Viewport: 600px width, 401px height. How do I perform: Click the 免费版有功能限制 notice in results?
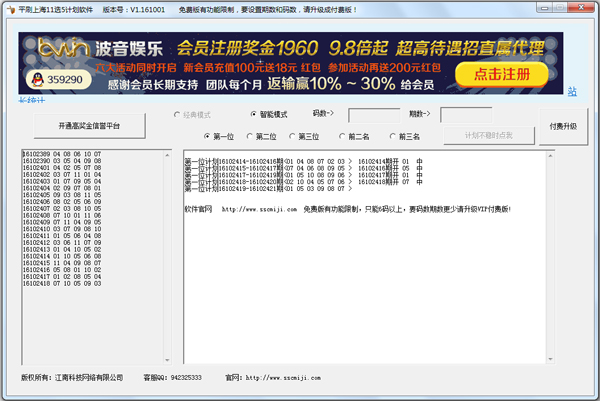click(407, 209)
